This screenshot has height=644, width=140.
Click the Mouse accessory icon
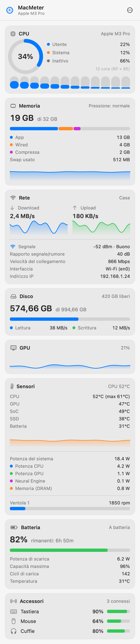[x=14, y=621]
